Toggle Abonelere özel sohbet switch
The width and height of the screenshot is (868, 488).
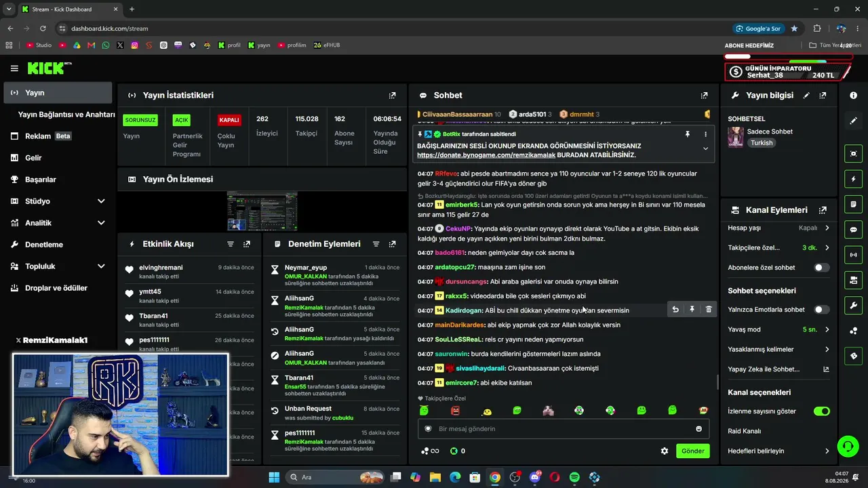tap(821, 268)
